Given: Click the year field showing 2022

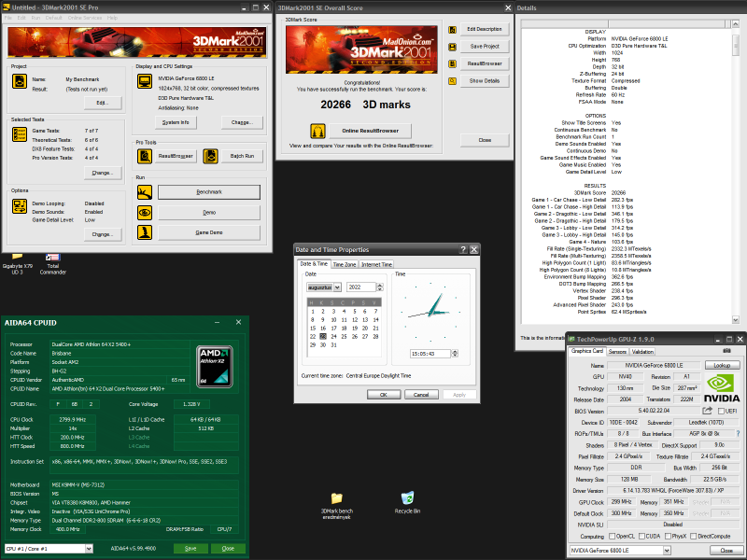Looking at the screenshot, I should [x=361, y=287].
